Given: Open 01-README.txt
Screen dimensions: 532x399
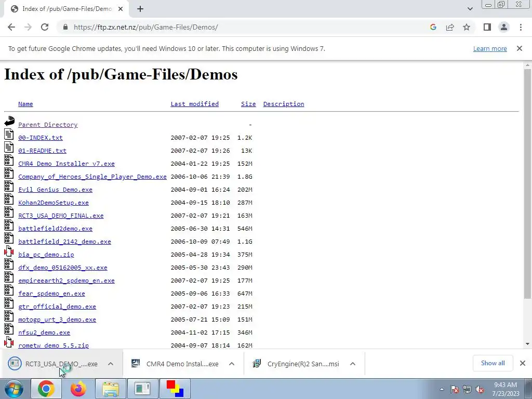Looking at the screenshot, I should coord(42,150).
